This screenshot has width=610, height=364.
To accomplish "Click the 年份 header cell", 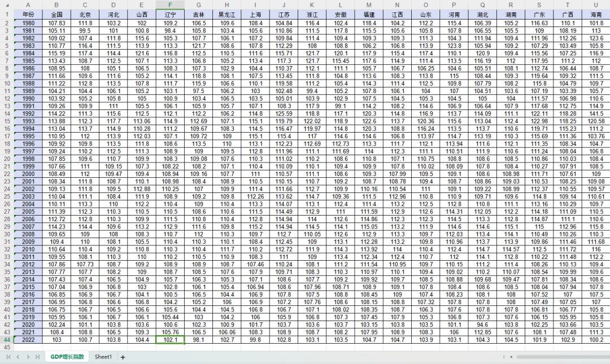I will tap(28, 14).
